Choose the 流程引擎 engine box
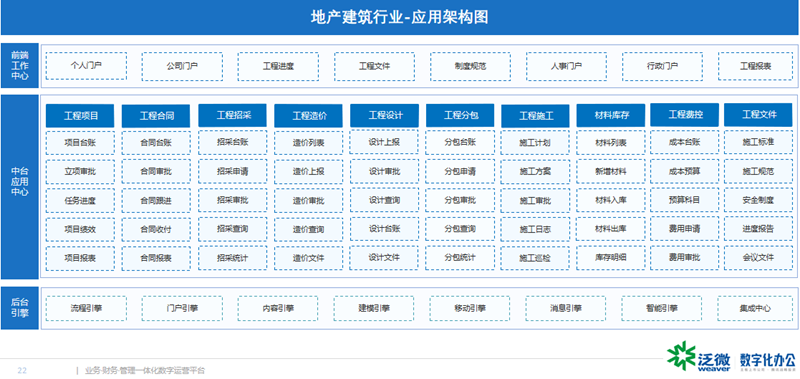 86,308
